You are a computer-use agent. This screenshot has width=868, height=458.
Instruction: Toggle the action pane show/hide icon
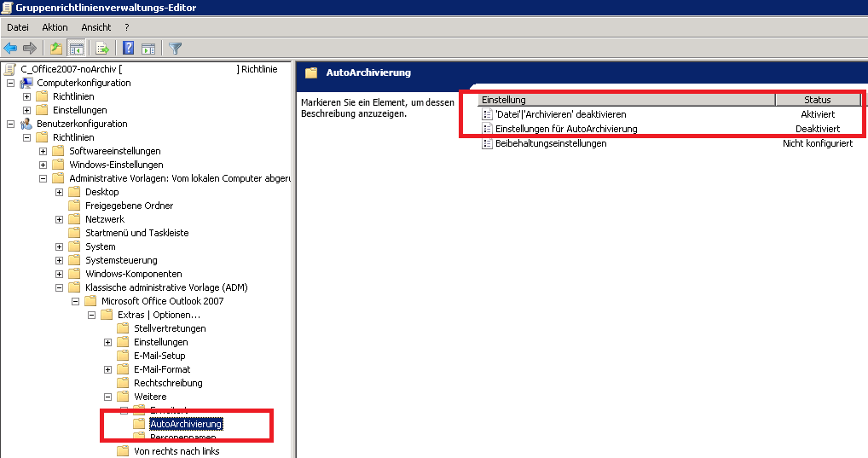(148, 48)
